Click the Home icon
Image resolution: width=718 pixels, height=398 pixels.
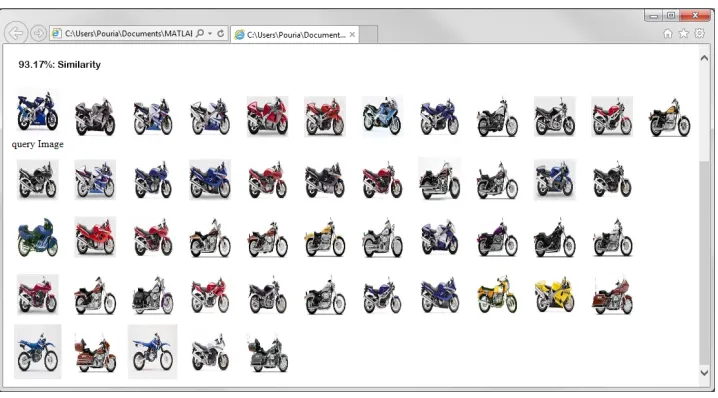coord(668,33)
